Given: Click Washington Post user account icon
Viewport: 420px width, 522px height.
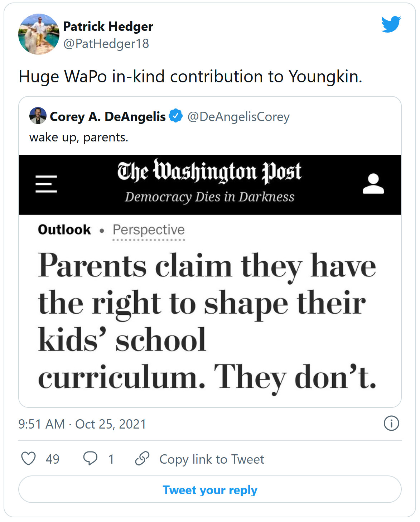Looking at the screenshot, I should (x=373, y=184).
